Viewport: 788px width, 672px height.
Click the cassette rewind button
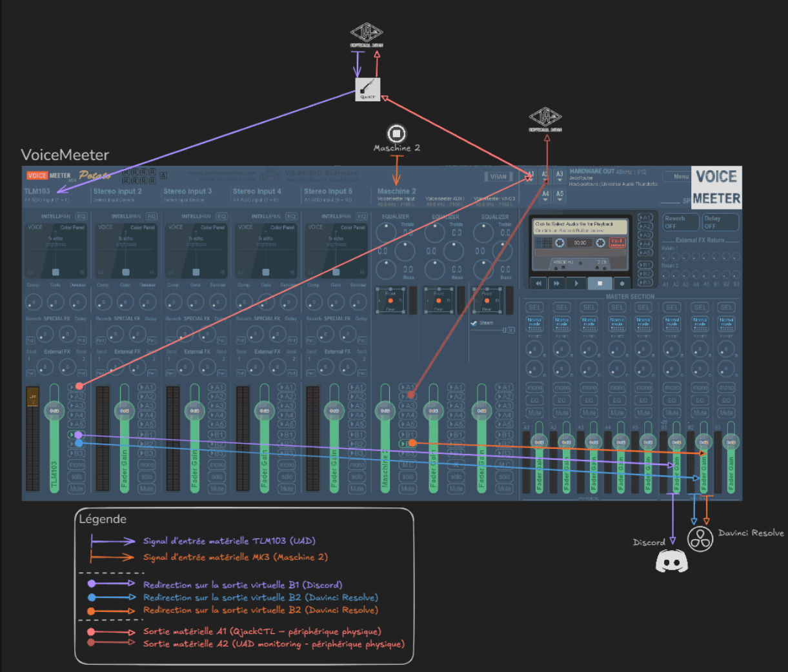pyautogui.click(x=538, y=283)
